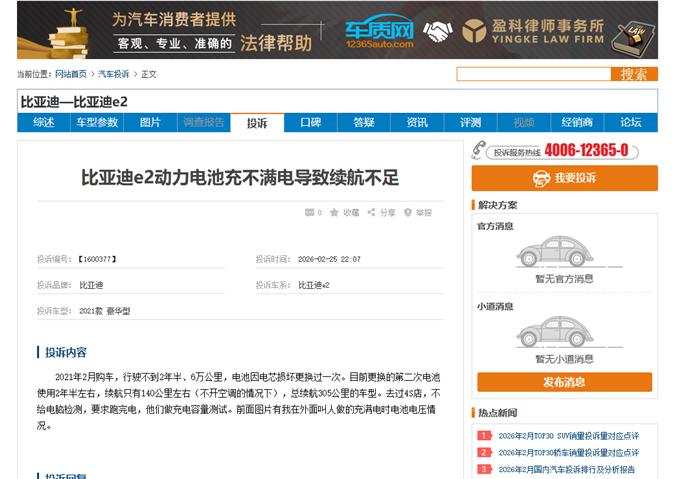This screenshot has height=479, width=700.
Task: Click the car icon on 我要投诉 button
Action: [x=542, y=178]
